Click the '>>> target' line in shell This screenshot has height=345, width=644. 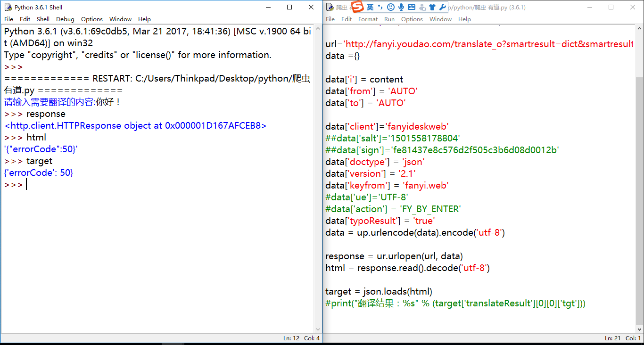tap(28, 161)
